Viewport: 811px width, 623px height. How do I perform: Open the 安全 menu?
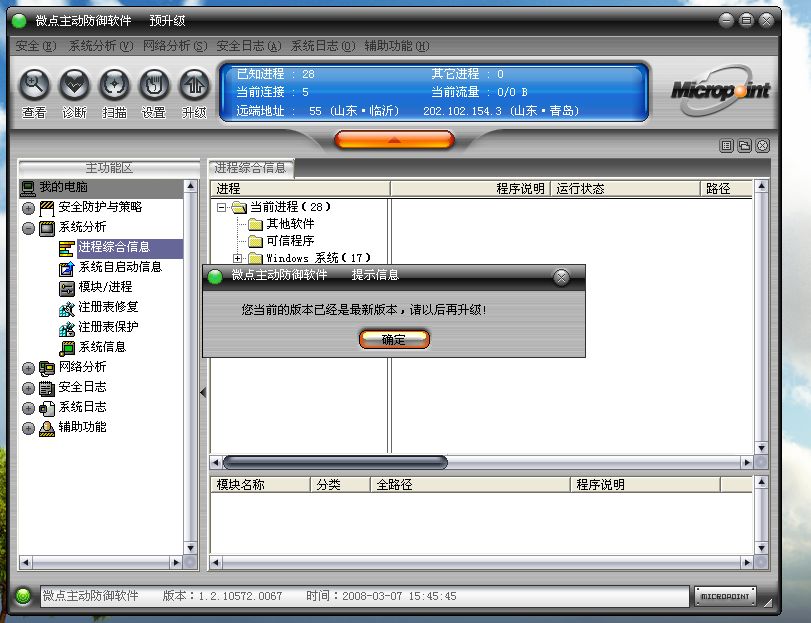coord(36,46)
